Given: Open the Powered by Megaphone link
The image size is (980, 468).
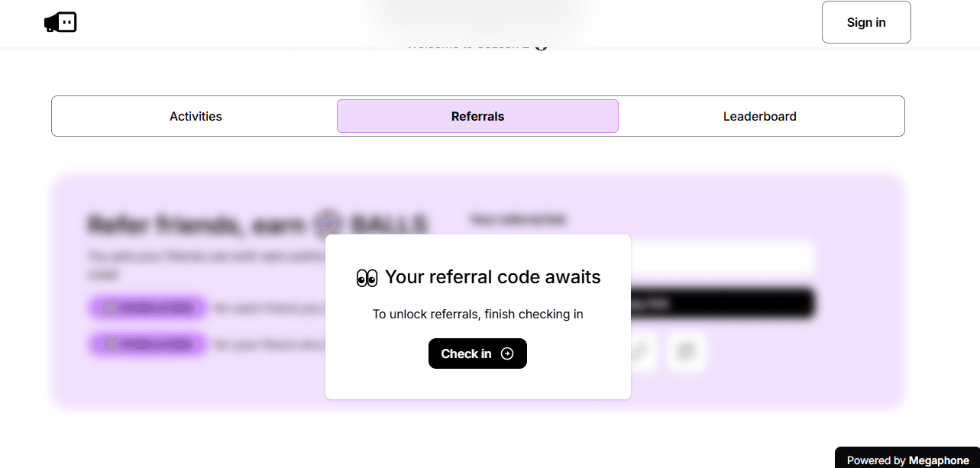Looking at the screenshot, I should [x=907, y=460].
